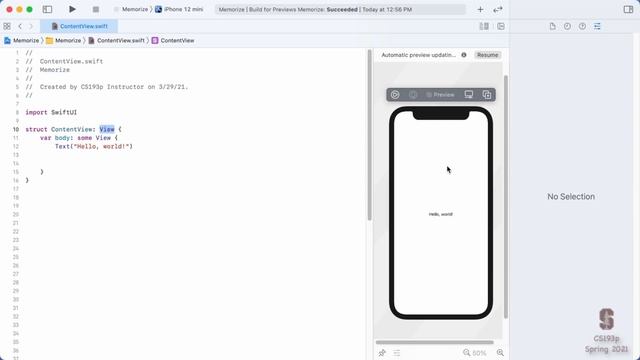640x360 pixels.
Task: Show the File inspector
Action: 552,26
